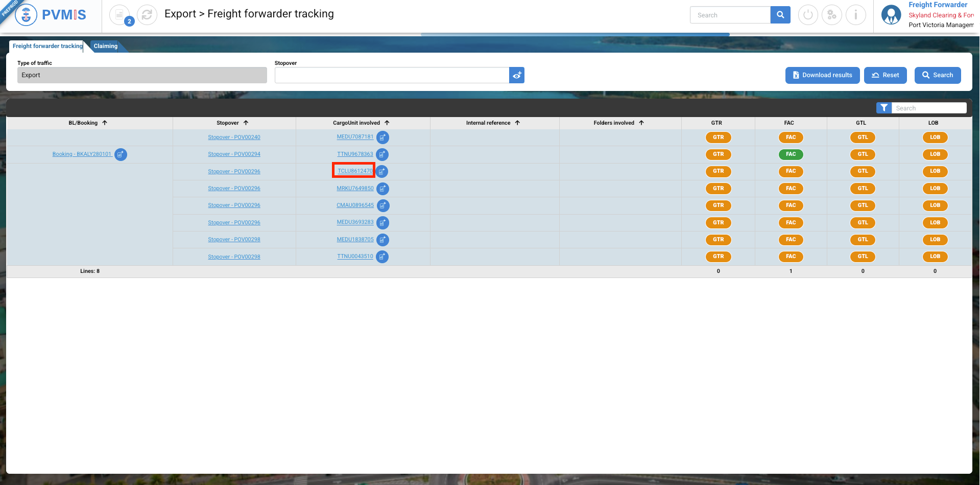
Task: Click the Stopover input field
Action: tap(392, 75)
